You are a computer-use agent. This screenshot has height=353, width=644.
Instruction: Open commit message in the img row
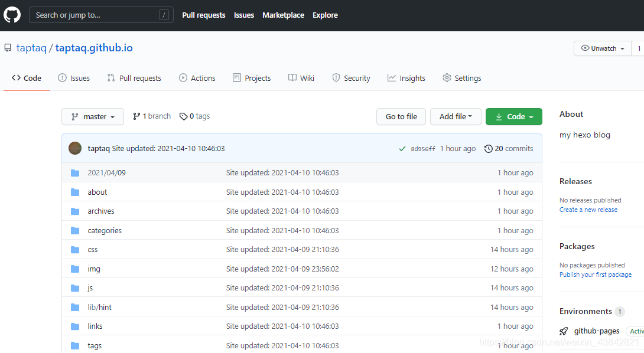pos(282,269)
